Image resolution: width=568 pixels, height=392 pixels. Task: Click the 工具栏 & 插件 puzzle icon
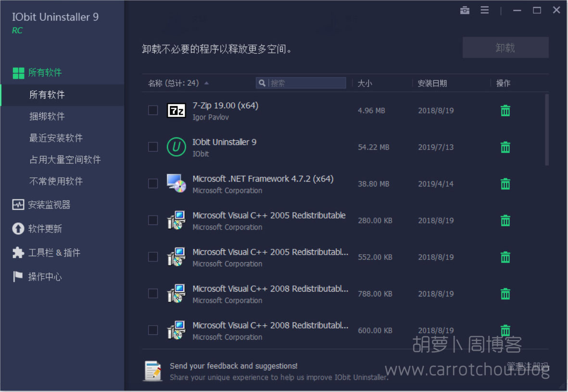click(x=18, y=253)
